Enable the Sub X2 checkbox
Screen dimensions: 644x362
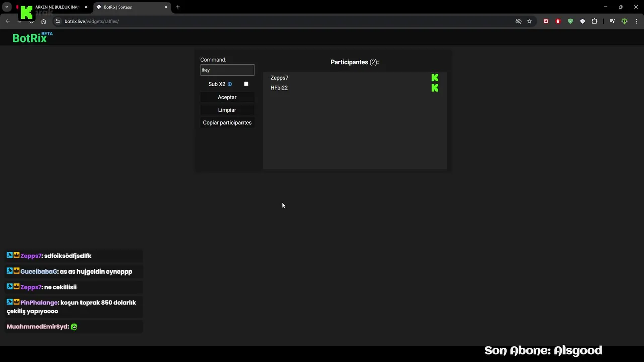click(246, 84)
